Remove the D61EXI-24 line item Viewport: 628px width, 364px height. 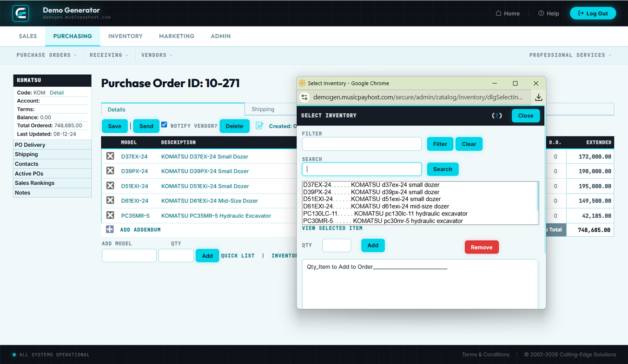point(110,200)
